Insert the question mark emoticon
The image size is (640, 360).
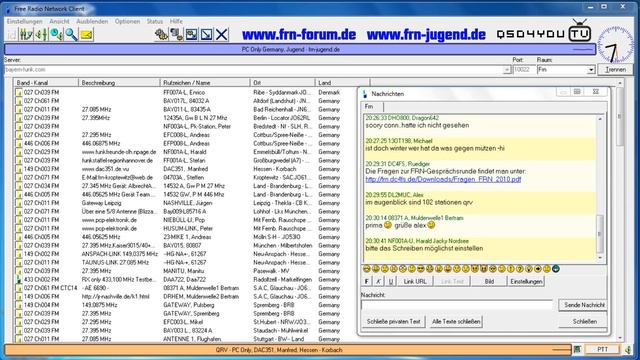[x=520, y=269]
